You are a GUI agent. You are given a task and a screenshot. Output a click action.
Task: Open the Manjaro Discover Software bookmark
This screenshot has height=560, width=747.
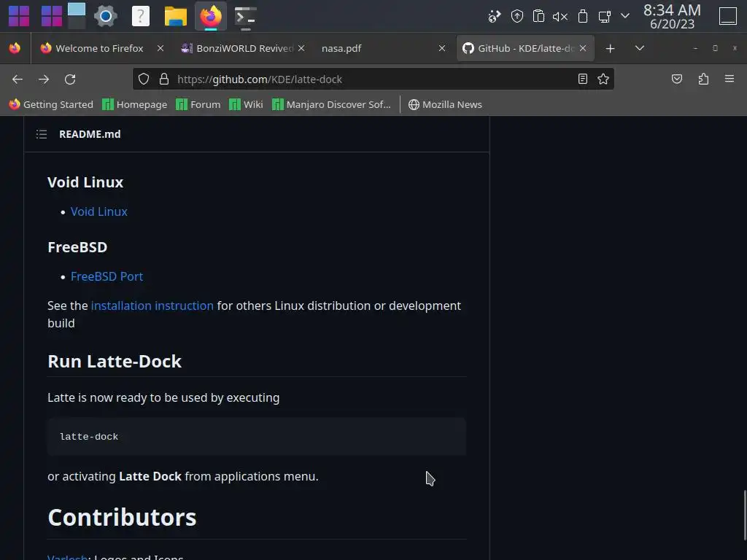(331, 104)
